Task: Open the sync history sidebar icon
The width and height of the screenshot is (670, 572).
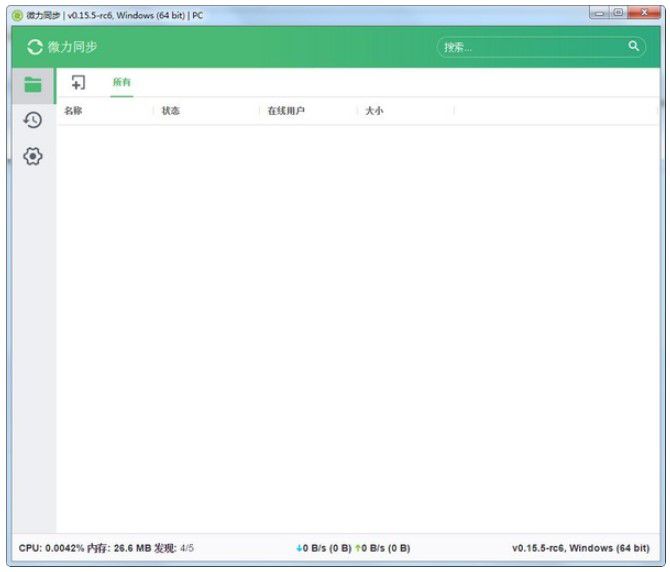Action: (x=33, y=120)
